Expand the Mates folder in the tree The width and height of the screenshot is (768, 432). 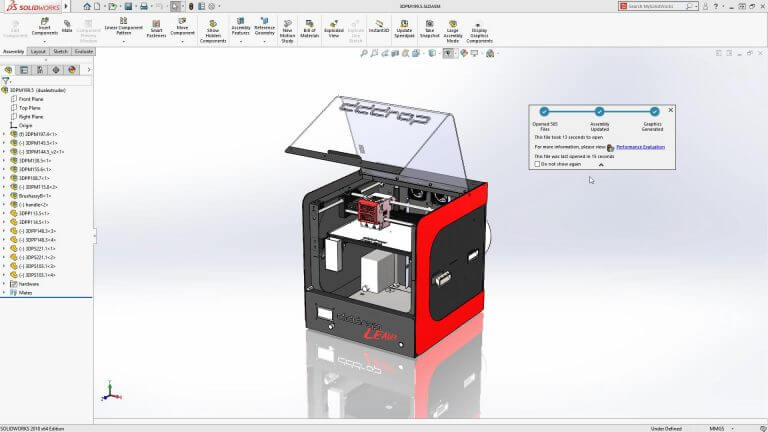coord(4,292)
